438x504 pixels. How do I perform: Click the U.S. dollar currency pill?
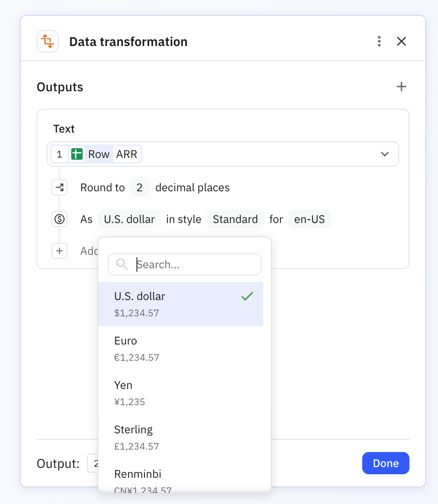[129, 219]
